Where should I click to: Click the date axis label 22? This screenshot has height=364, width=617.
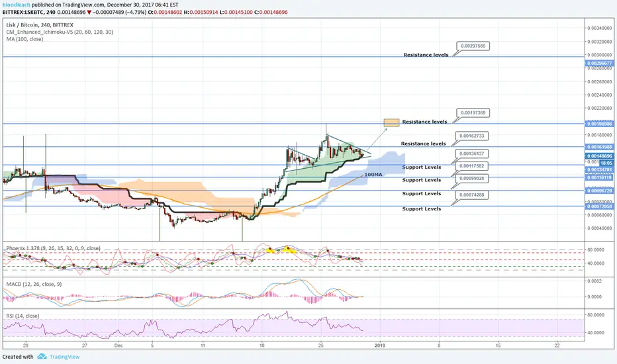(557, 345)
